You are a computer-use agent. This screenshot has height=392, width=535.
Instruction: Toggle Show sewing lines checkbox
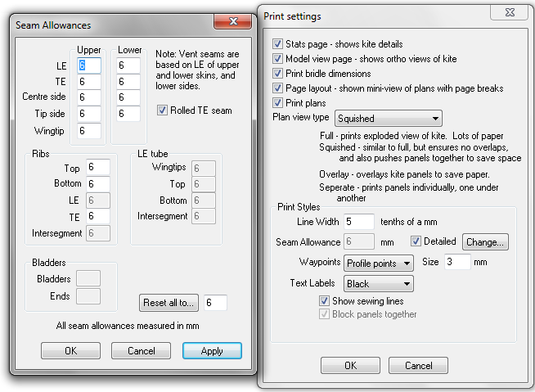click(x=325, y=301)
